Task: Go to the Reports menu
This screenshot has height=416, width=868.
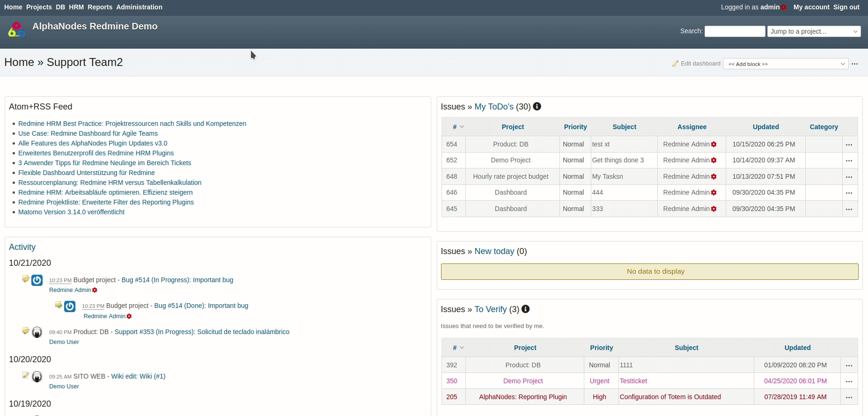Action: (100, 7)
